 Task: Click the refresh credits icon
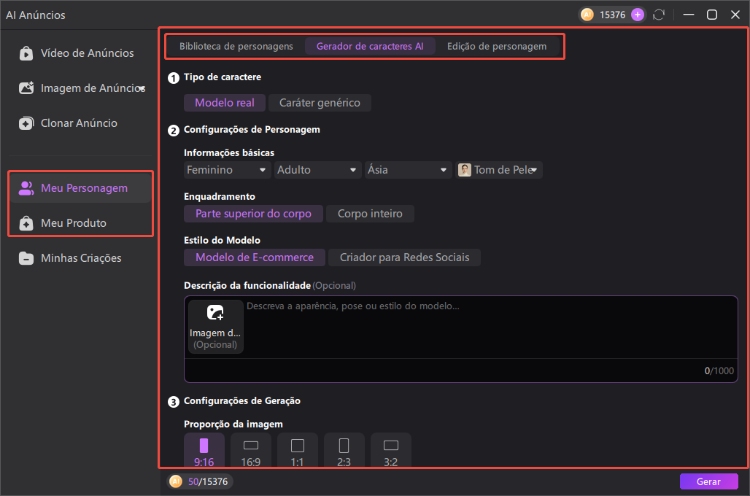click(x=659, y=15)
